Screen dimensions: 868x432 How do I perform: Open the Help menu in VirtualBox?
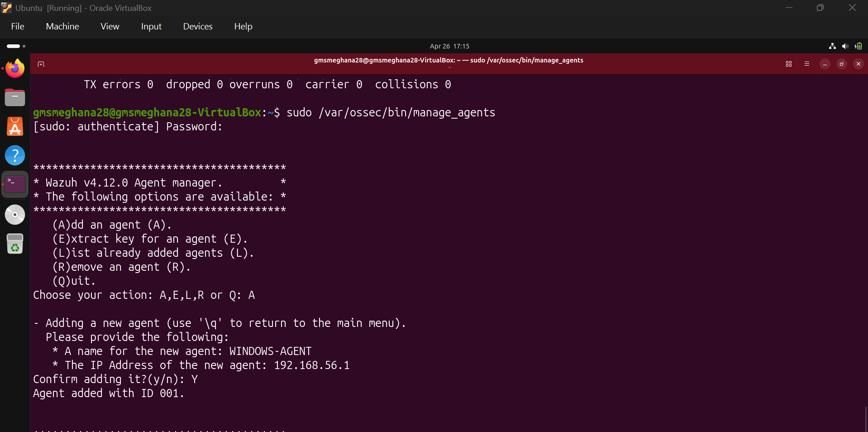[243, 26]
